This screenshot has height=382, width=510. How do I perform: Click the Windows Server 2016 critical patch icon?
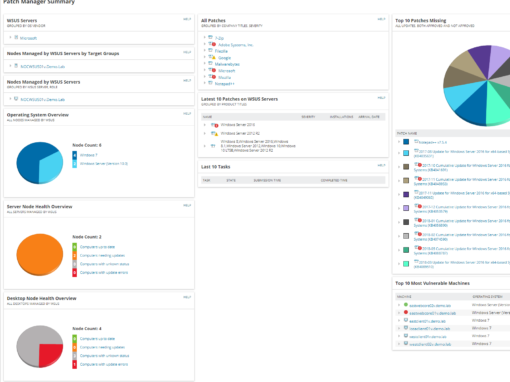(x=215, y=125)
